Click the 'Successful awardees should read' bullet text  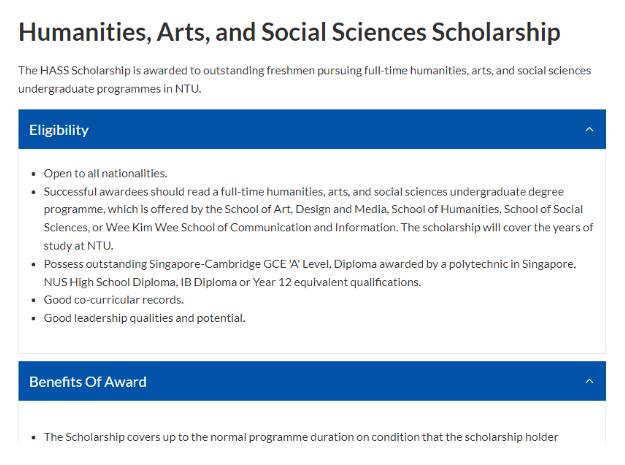click(318, 218)
